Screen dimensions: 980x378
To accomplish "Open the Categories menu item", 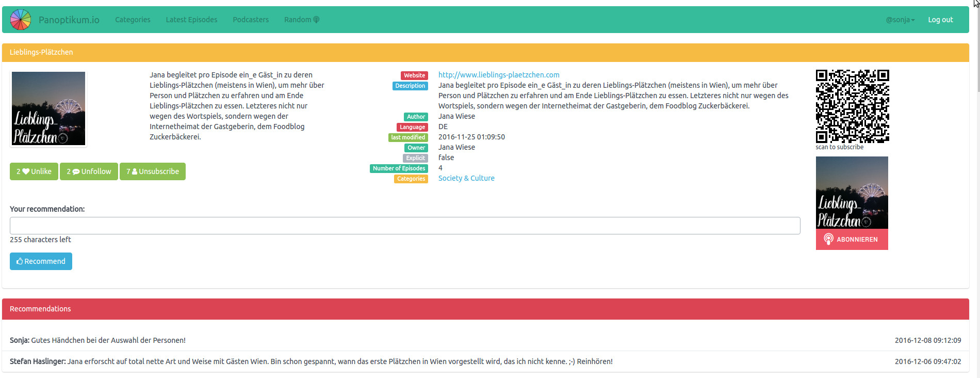I will [x=133, y=20].
